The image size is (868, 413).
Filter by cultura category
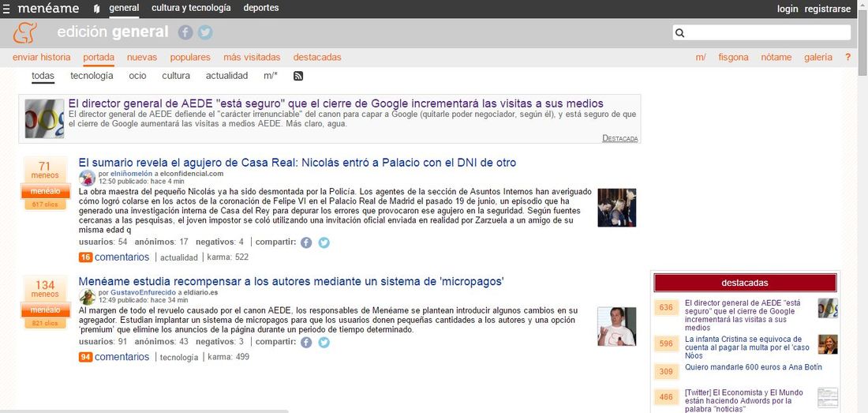[x=176, y=76]
